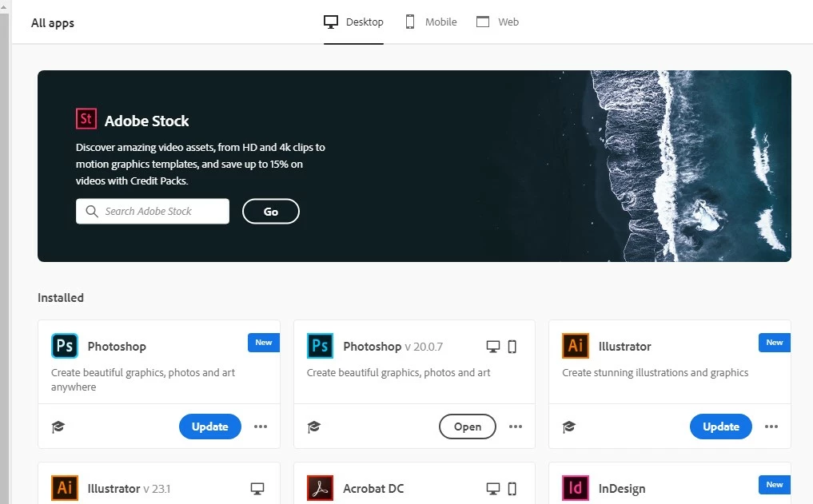Click the 'Adobe Stock' banner title
This screenshot has height=504, width=813.
click(147, 121)
